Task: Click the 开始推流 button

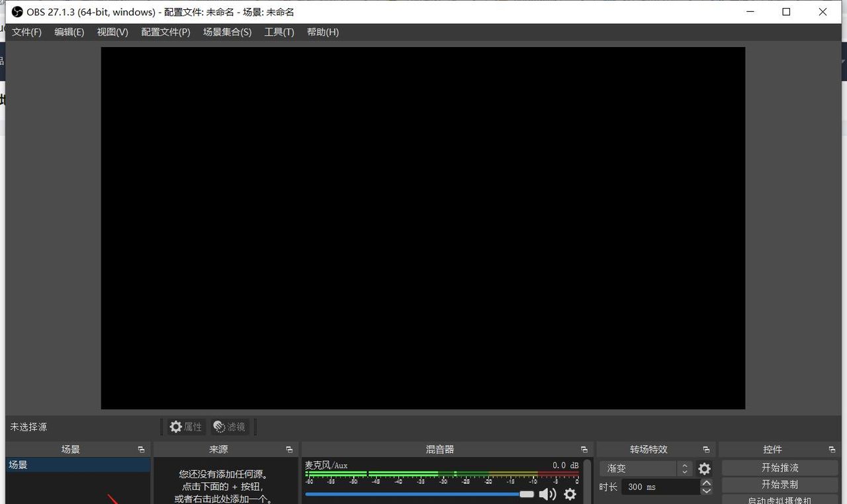Action: (x=780, y=468)
